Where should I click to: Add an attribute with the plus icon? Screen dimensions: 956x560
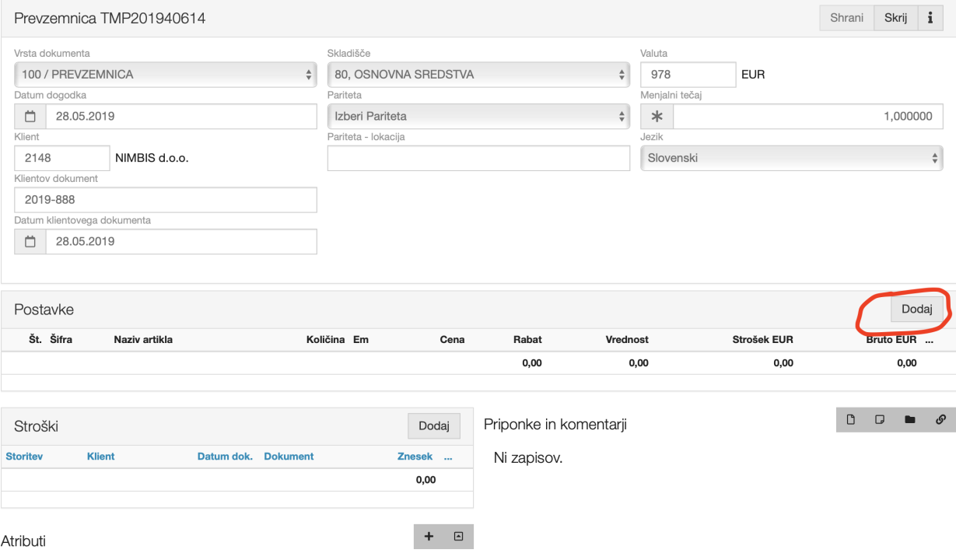(x=428, y=537)
